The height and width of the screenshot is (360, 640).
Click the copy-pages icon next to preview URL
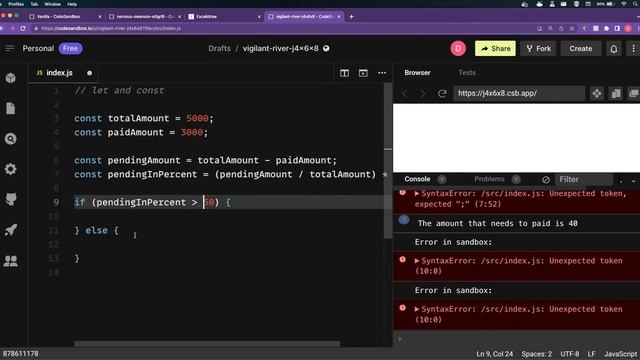(616, 93)
